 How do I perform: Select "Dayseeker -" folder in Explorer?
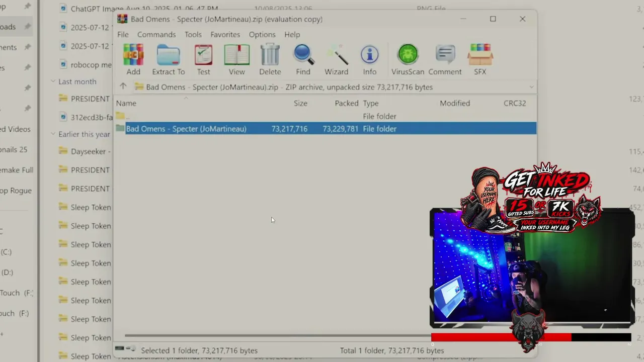click(x=91, y=151)
